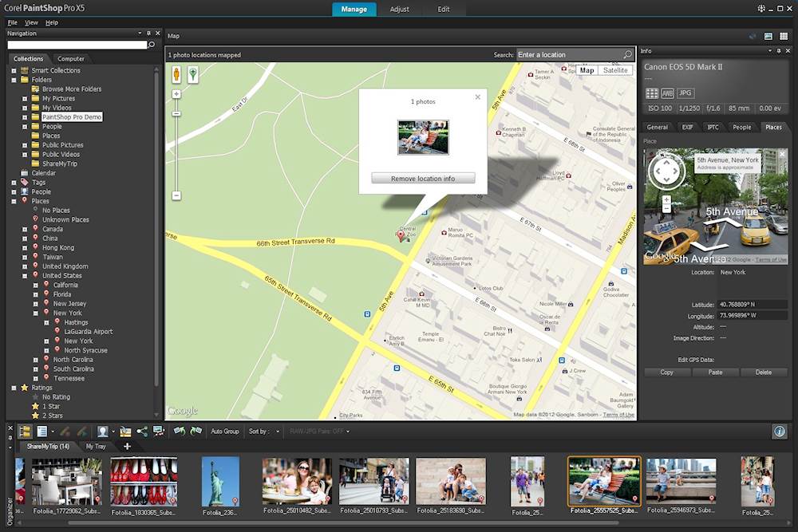Screen dimensions: 798x532
Task: Switch to the EXIF info tab
Action: (x=686, y=127)
